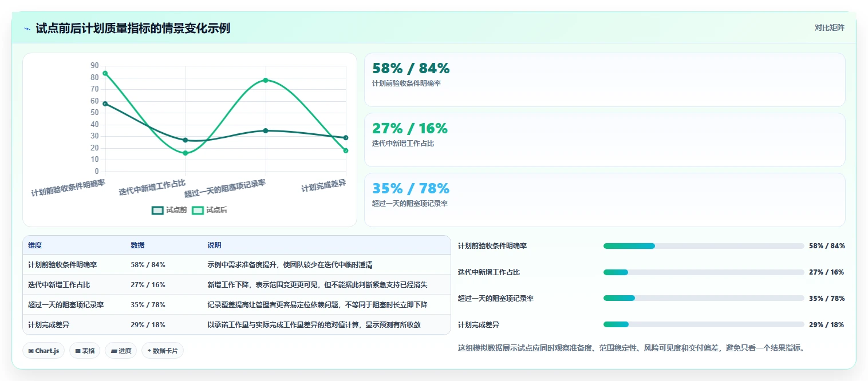This screenshot has height=381, width=868.
Task: Click the 计划前验收条件明确率 progress bar
Action: [x=704, y=246]
